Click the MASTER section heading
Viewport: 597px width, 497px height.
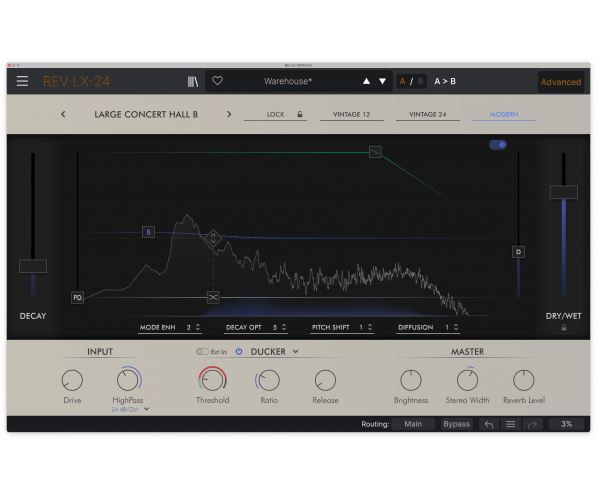click(468, 352)
